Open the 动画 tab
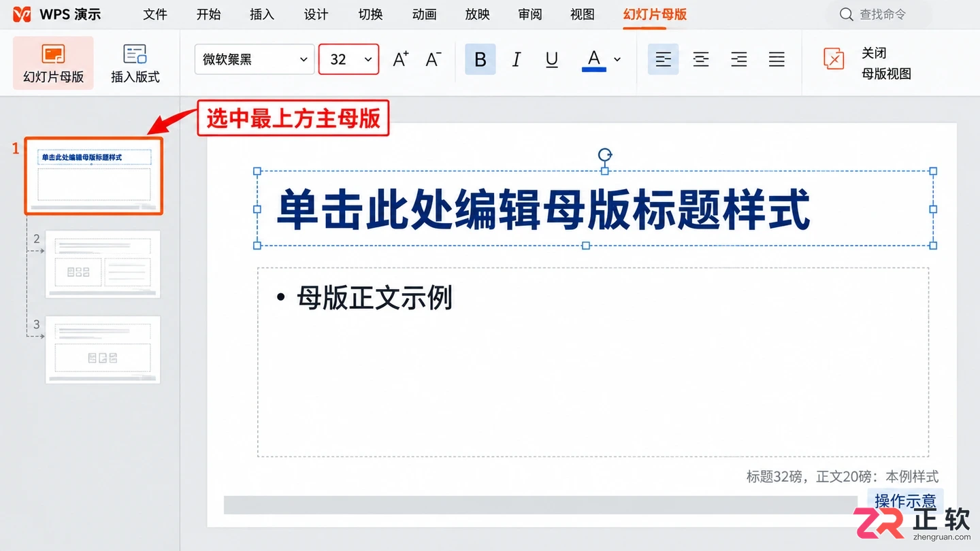 tap(424, 14)
